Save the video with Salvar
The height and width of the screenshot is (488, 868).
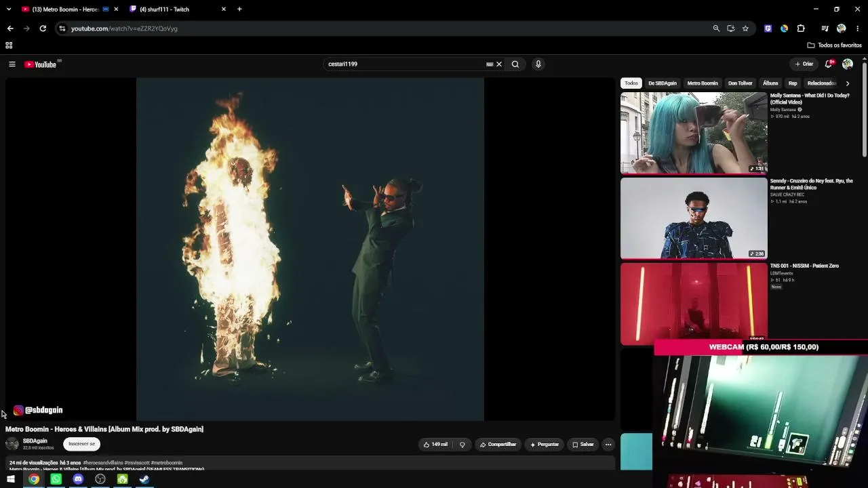(583, 445)
